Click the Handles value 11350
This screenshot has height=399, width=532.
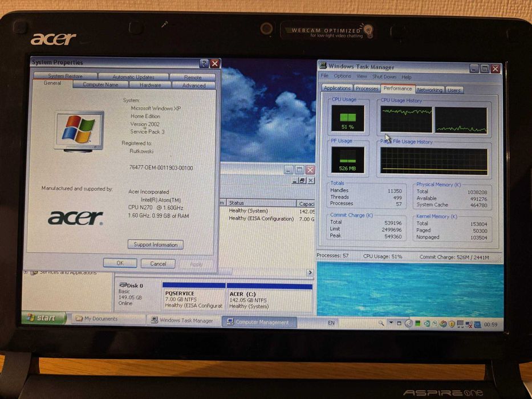[395, 191]
